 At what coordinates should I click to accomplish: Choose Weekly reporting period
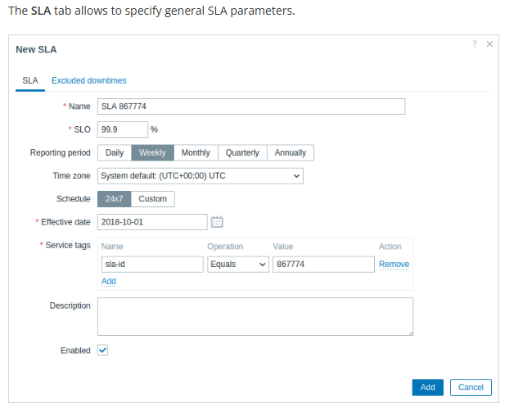pos(152,152)
